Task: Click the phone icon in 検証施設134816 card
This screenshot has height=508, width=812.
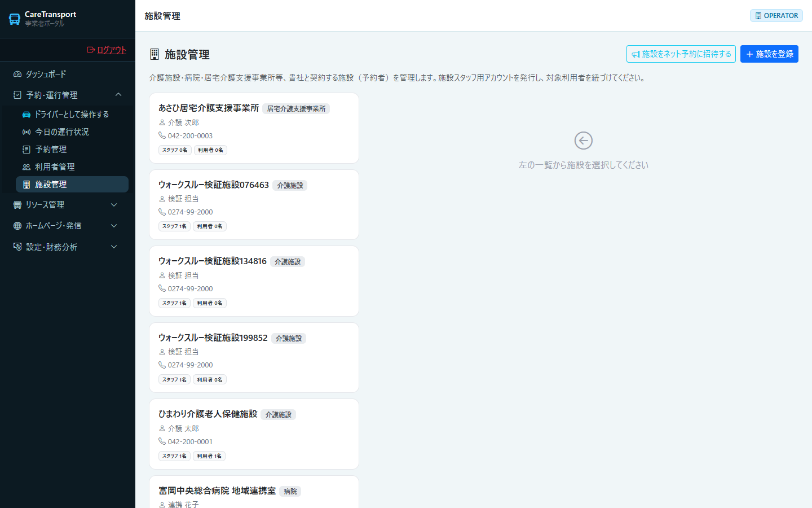Action: coord(162,288)
